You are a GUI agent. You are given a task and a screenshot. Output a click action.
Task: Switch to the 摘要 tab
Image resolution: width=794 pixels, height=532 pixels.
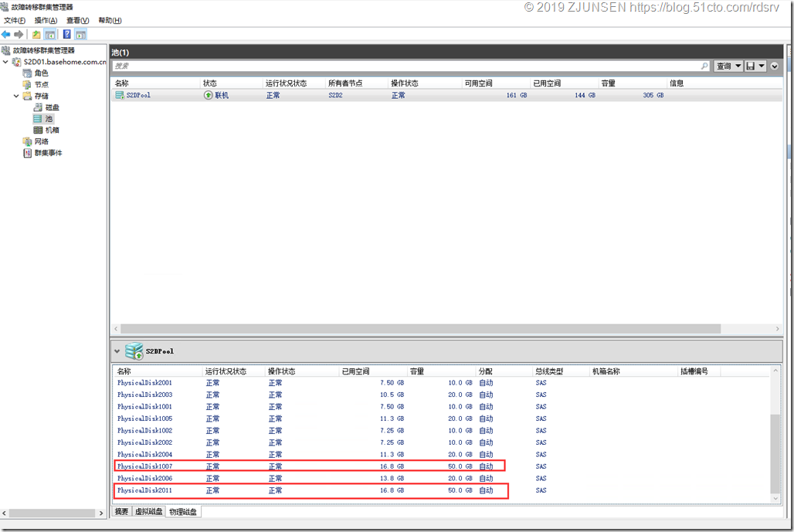click(121, 512)
